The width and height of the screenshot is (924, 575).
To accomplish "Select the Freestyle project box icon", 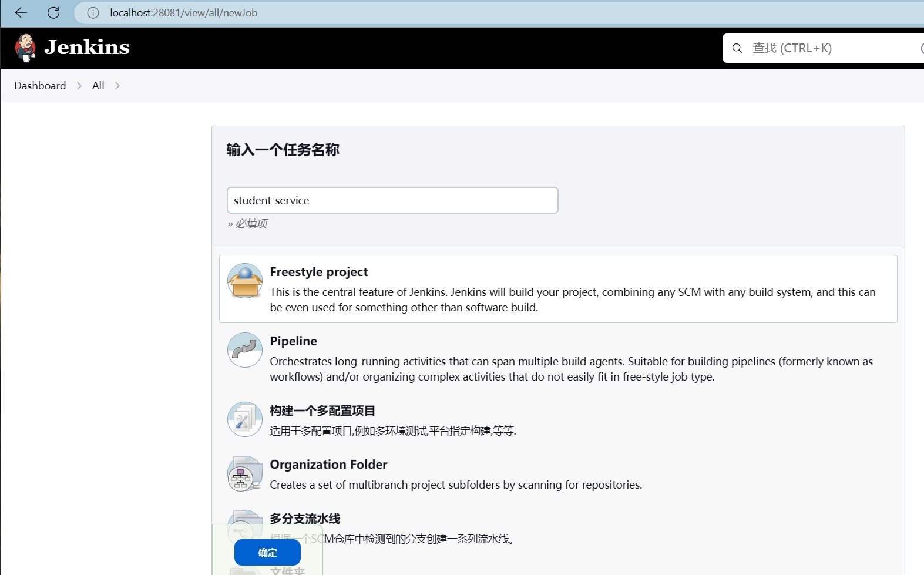I will coord(245,281).
